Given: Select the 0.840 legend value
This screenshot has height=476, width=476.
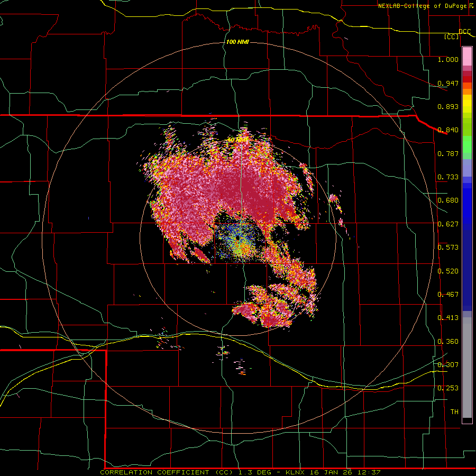Looking at the screenshot, I should (448, 130).
